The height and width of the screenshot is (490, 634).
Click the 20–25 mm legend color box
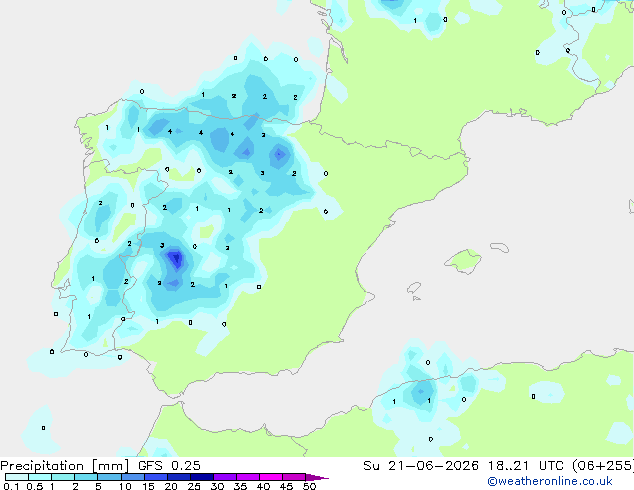pos(178,477)
